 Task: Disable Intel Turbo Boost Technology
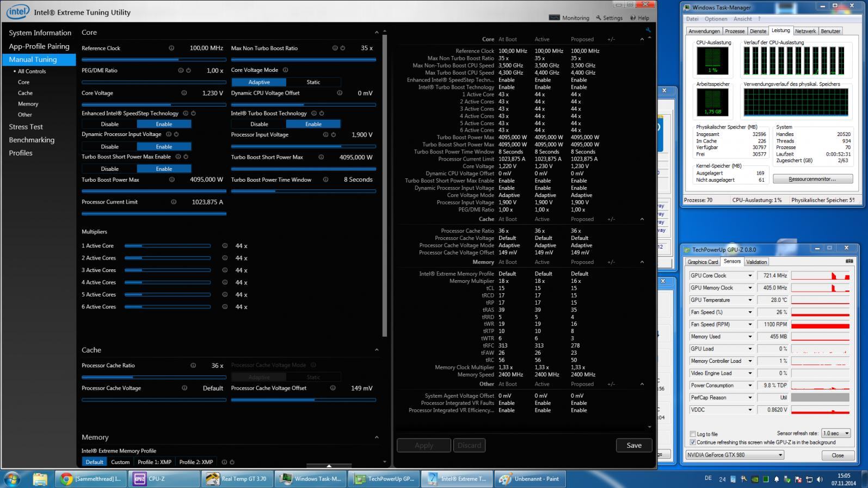coord(259,124)
